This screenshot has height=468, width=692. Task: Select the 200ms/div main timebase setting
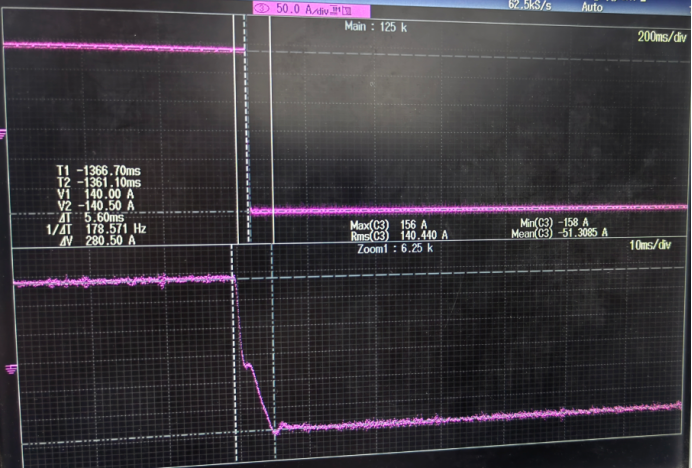(x=661, y=37)
